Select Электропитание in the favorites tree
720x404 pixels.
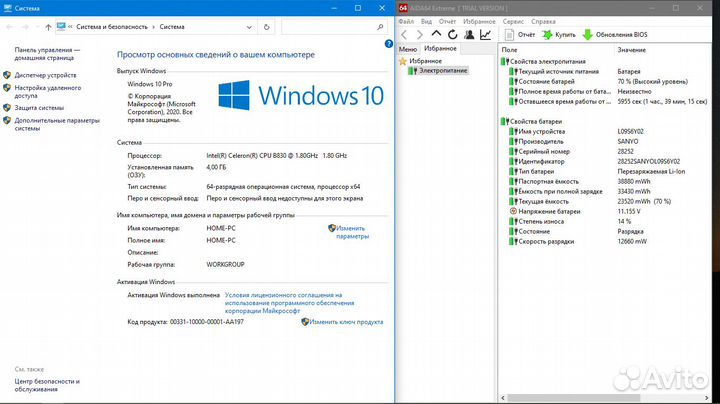pos(441,71)
